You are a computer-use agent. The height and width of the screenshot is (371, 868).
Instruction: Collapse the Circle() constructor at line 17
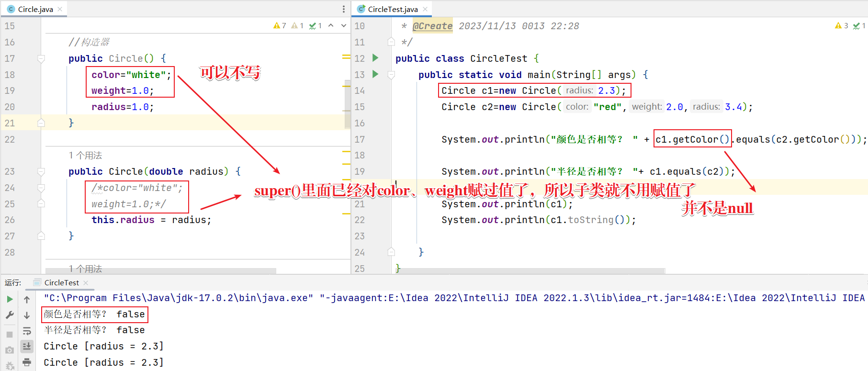click(41, 58)
